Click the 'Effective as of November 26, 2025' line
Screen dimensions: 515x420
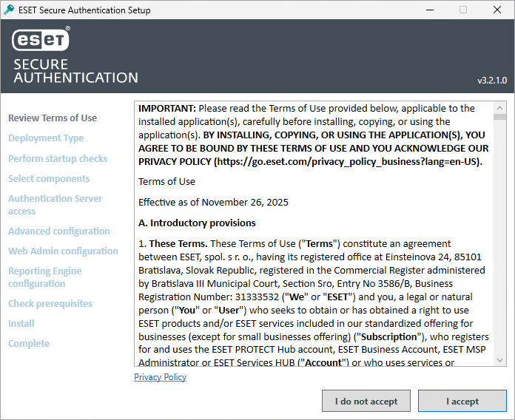[213, 202]
